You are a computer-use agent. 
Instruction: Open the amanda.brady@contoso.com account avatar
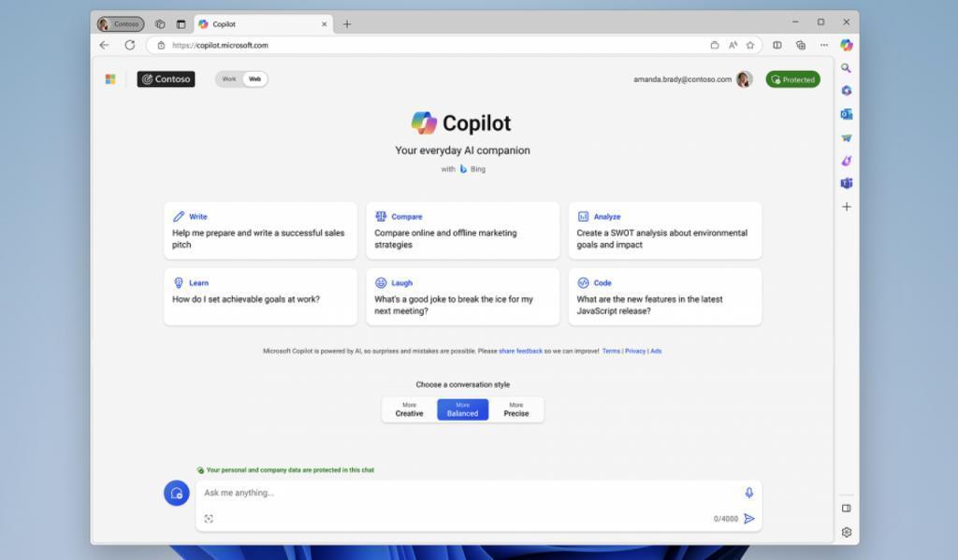(744, 79)
